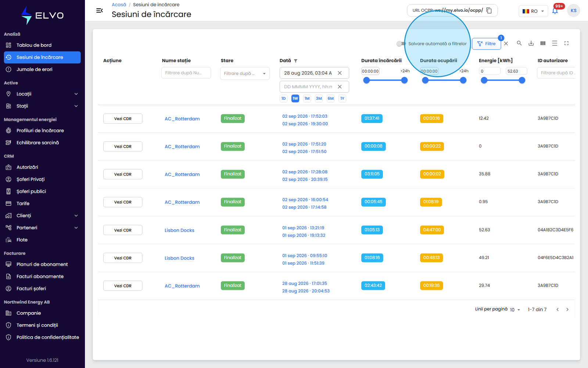Select the 1M date range

pos(307,98)
